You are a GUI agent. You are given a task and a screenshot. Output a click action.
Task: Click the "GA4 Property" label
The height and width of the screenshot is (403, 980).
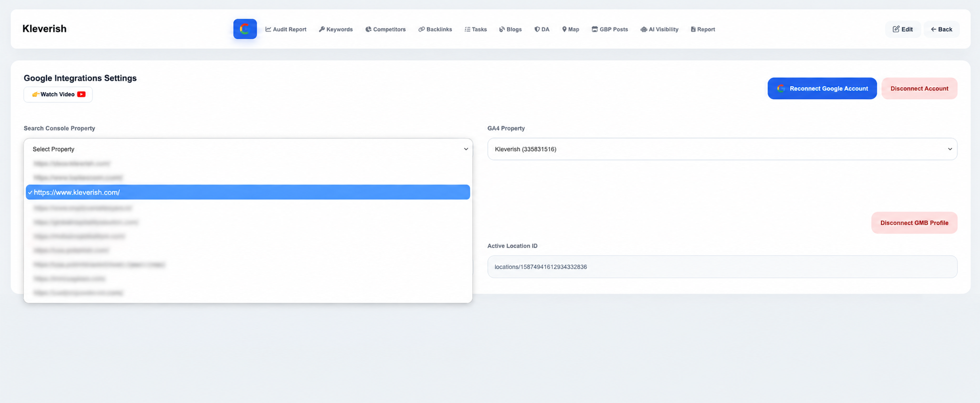[506, 128]
